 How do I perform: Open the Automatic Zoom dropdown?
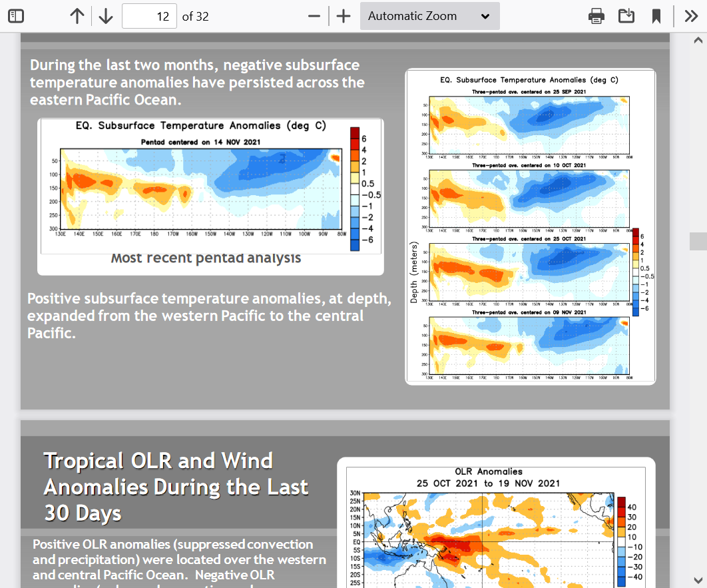click(x=429, y=16)
